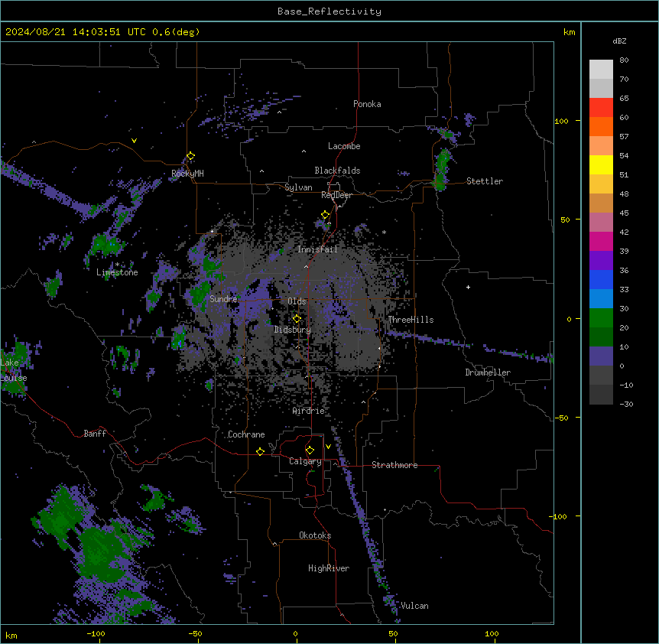
Task: Select the Drumheller label
Action: pyautogui.click(x=488, y=372)
